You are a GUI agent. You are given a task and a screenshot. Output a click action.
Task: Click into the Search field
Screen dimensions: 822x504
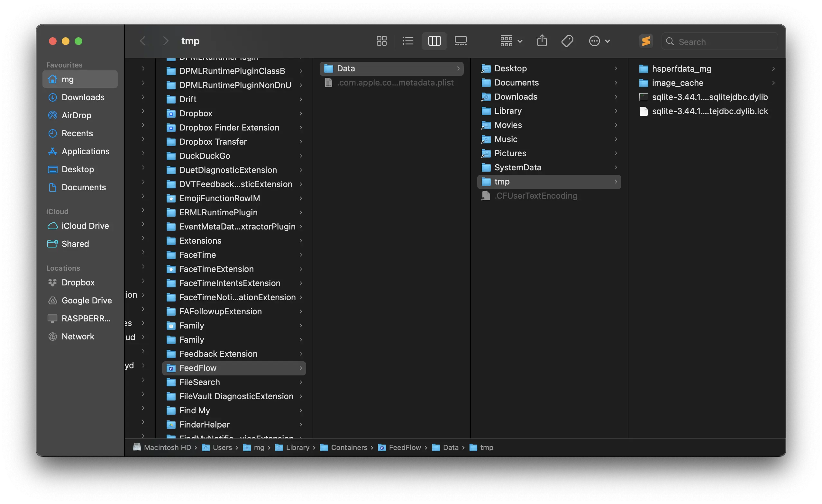[720, 42]
